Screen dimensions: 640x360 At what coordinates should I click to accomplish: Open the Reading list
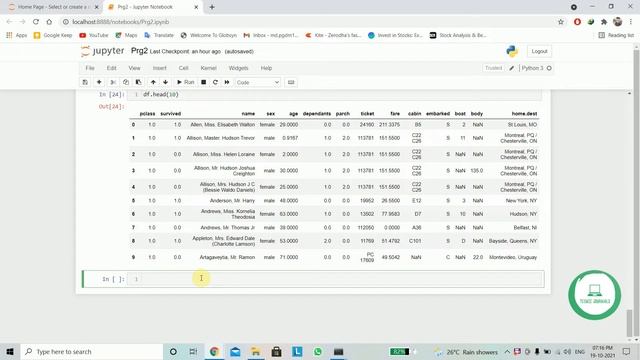pos(616,36)
